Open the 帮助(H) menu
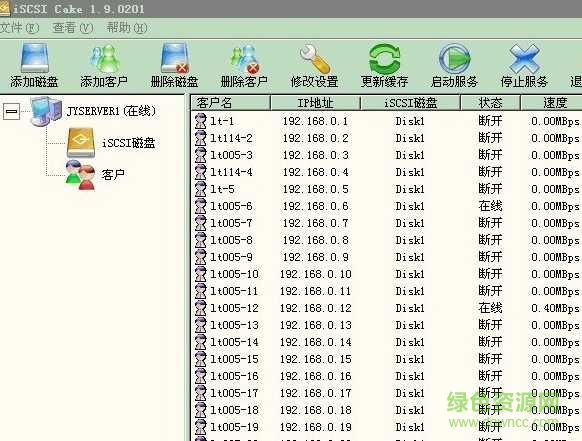The width and height of the screenshot is (582, 441). point(127,28)
